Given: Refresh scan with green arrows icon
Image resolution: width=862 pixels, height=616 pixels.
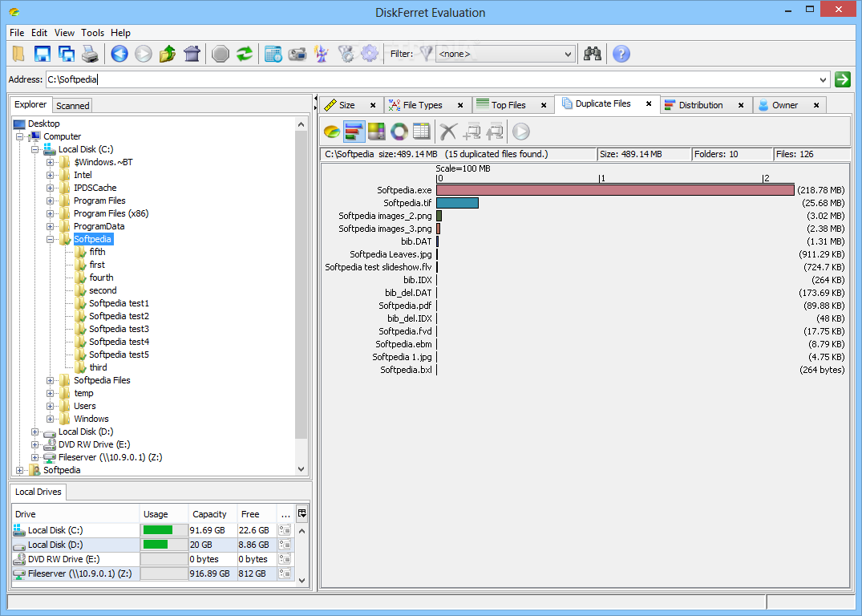Looking at the screenshot, I should 245,54.
